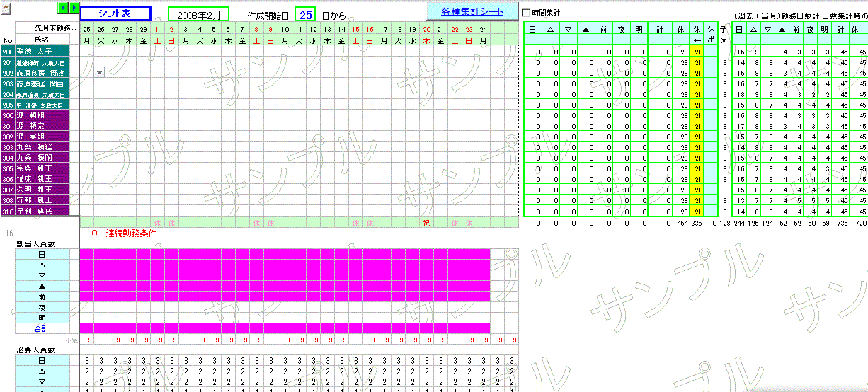
Task: Click the red date 20 column header
Action: click(x=426, y=29)
